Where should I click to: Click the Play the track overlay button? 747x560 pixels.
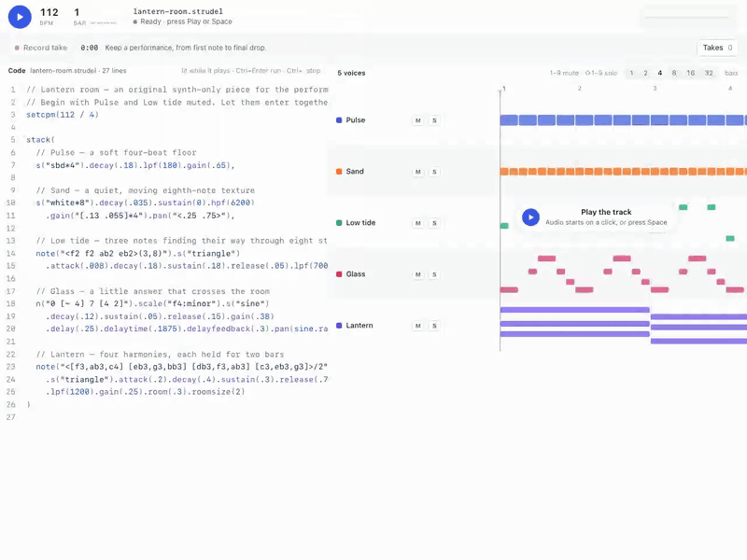pyautogui.click(x=530, y=217)
